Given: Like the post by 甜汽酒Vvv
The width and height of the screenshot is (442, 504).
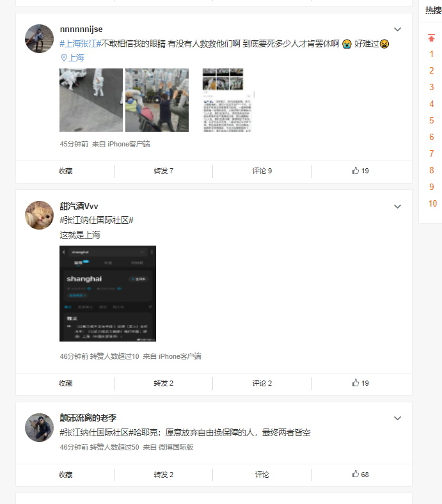Looking at the screenshot, I should click(x=360, y=383).
